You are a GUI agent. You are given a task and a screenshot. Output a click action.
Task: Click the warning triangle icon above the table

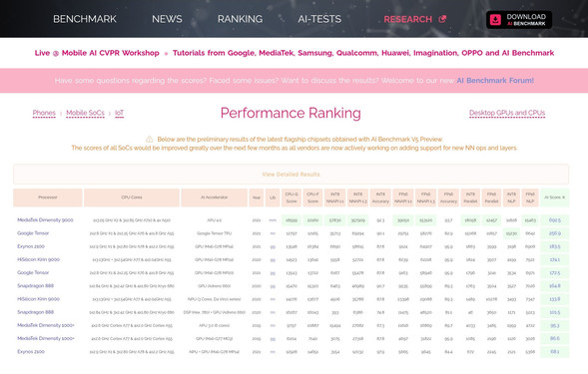click(150, 139)
